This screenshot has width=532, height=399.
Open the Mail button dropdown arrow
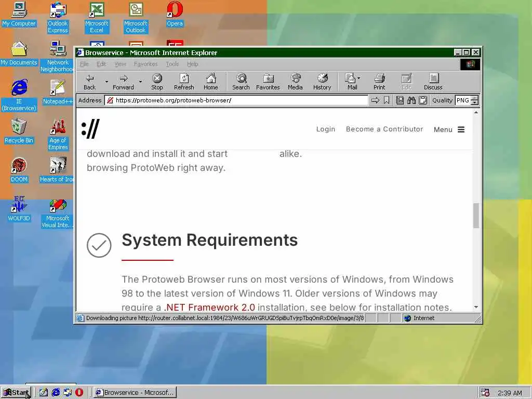click(x=359, y=78)
